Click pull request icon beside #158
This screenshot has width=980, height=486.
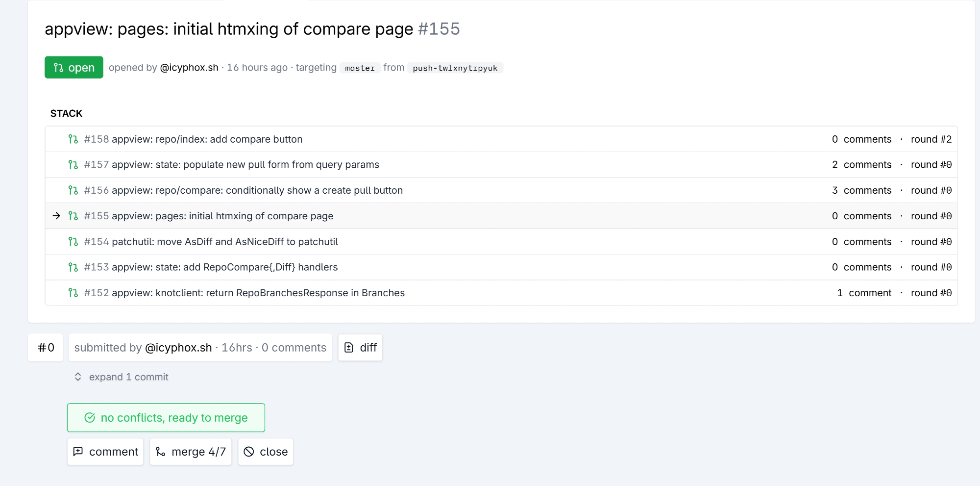point(73,139)
